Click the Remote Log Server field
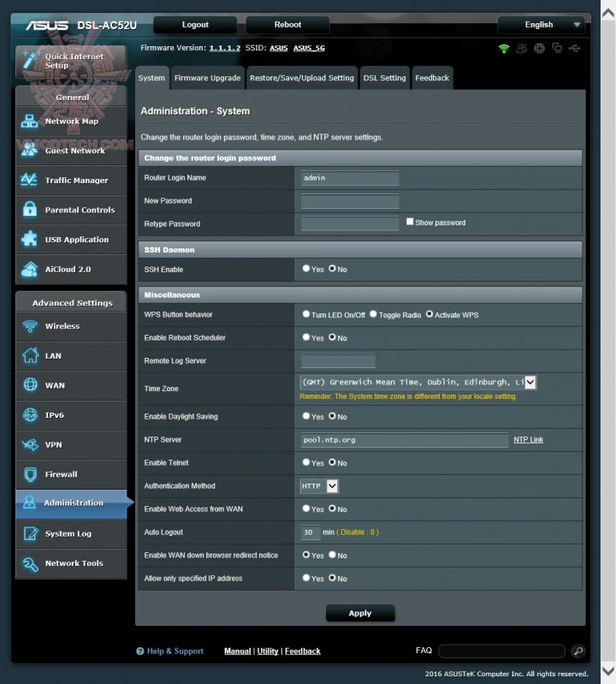 [x=338, y=360]
